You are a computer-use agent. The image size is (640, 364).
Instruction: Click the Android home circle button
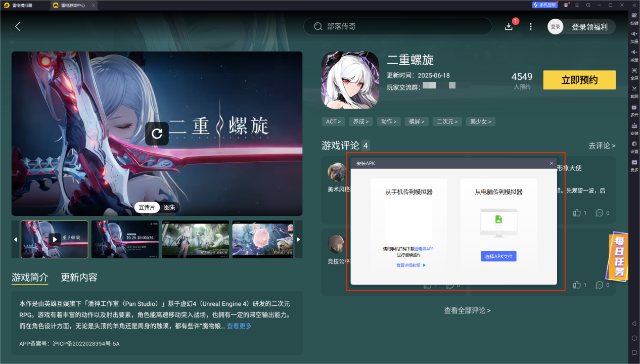pos(634,338)
